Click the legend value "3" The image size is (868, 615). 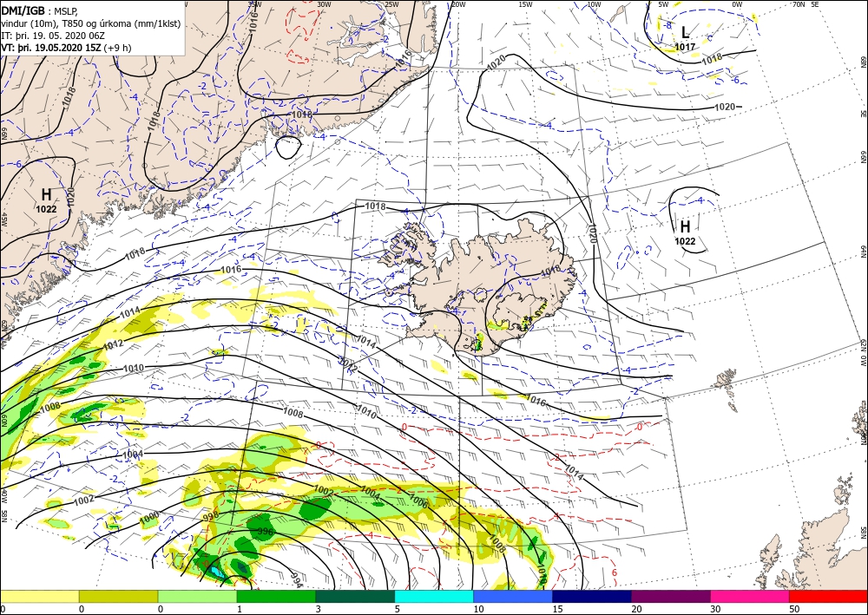(319, 609)
